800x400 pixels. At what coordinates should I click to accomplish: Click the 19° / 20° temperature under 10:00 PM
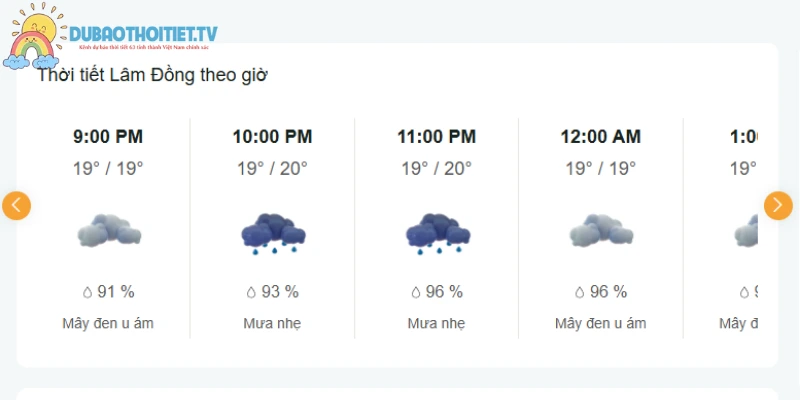pyautogui.click(x=272, y=168)
